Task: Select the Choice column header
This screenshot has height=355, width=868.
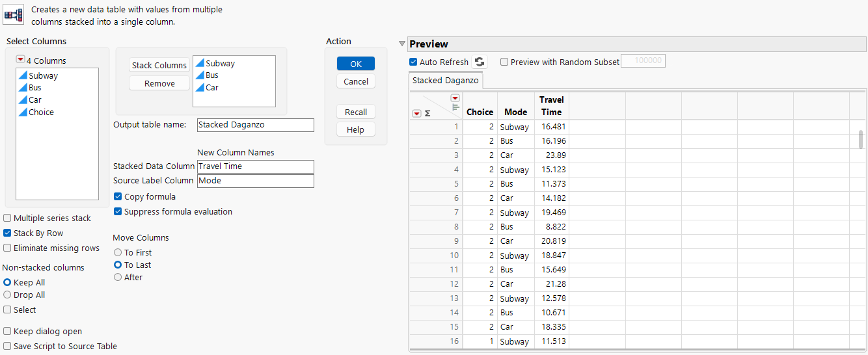Action: [480, 112]
